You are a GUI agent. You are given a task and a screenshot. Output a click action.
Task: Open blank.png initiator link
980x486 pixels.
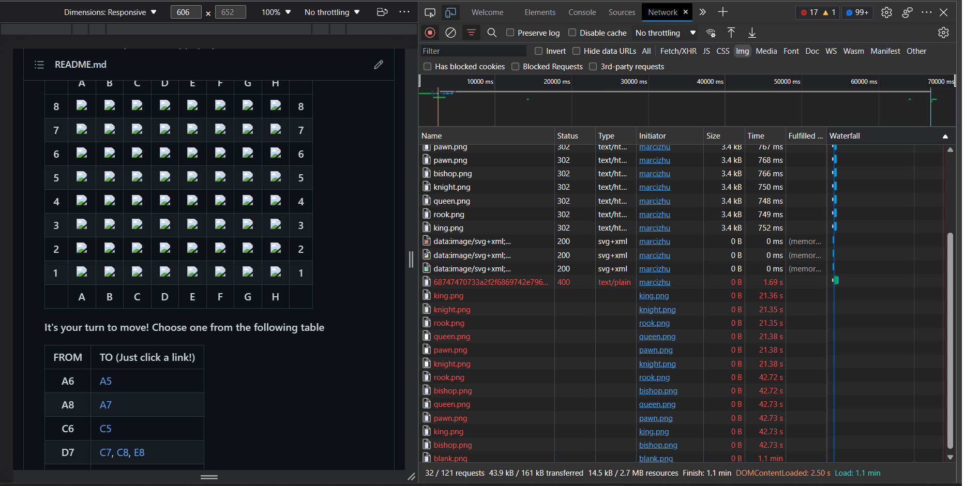pos(656,458)
